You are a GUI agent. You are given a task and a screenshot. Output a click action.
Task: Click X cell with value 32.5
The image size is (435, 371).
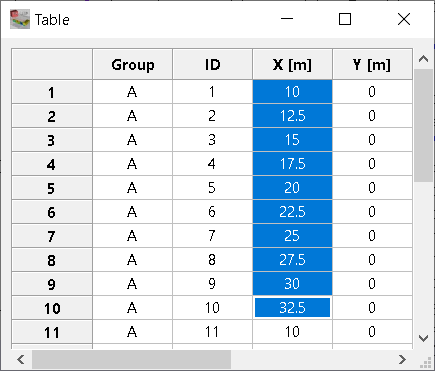coord(292,308)
